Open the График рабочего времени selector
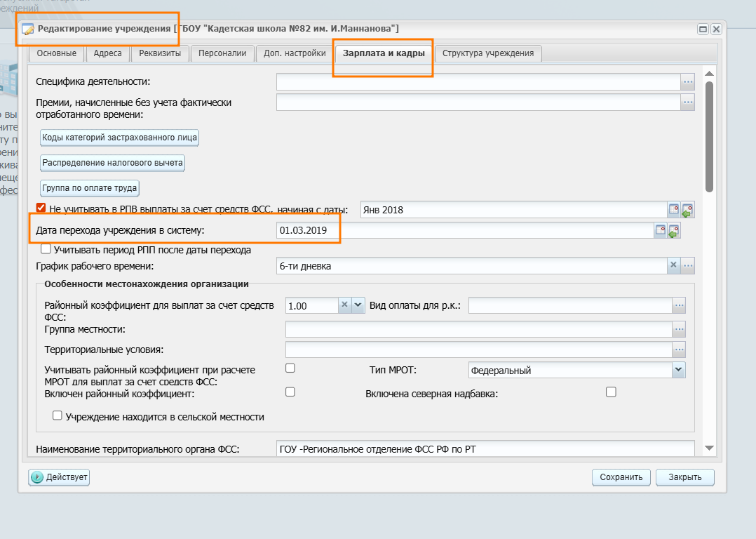 (x=688, y=265)
